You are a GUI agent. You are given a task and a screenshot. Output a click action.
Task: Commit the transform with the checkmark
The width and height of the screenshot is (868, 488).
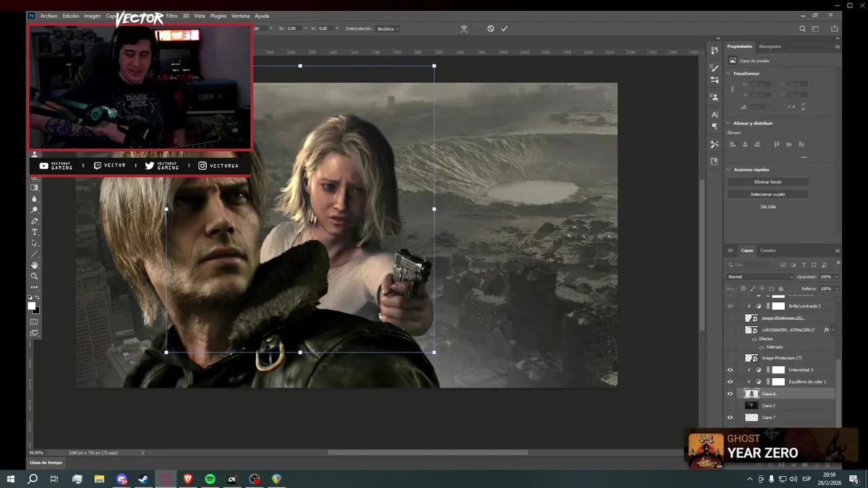[504, 28]
